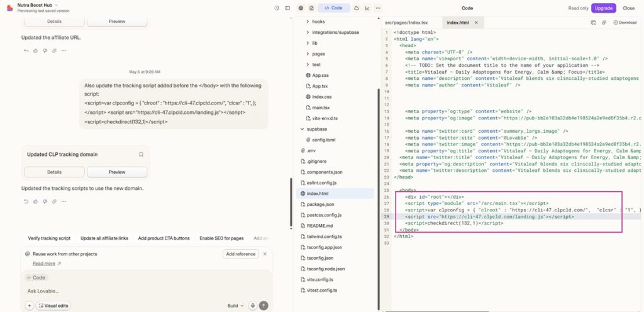Click the copy code icon beside Download
Viewport: 644px width, 312px height.
[x=604, y=23]
